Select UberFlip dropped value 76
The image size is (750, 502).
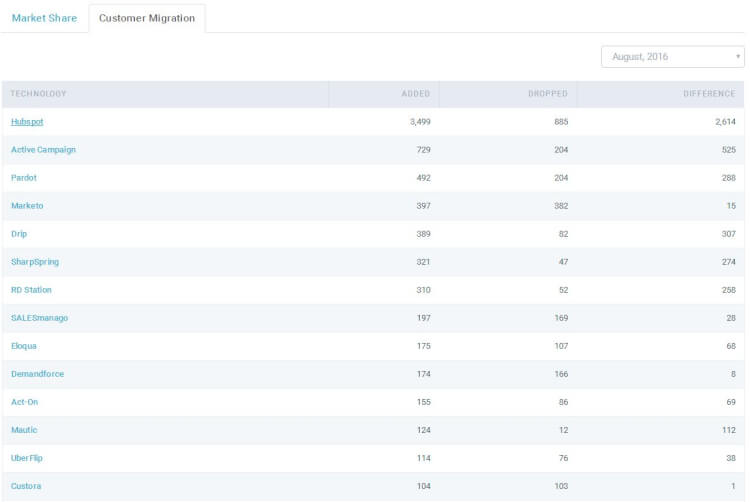pos(563,458)
